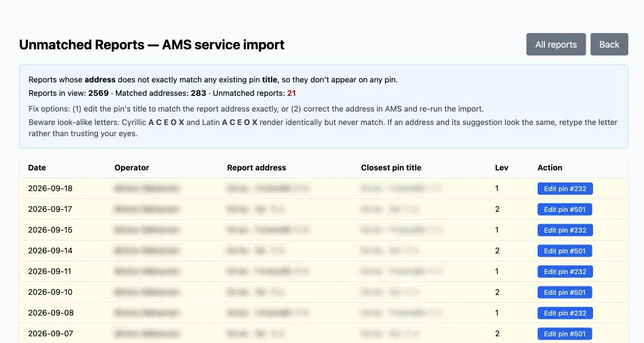
Task: Click the Closest pin title column header
Action: pyautogui.click(x=391, y=168)
